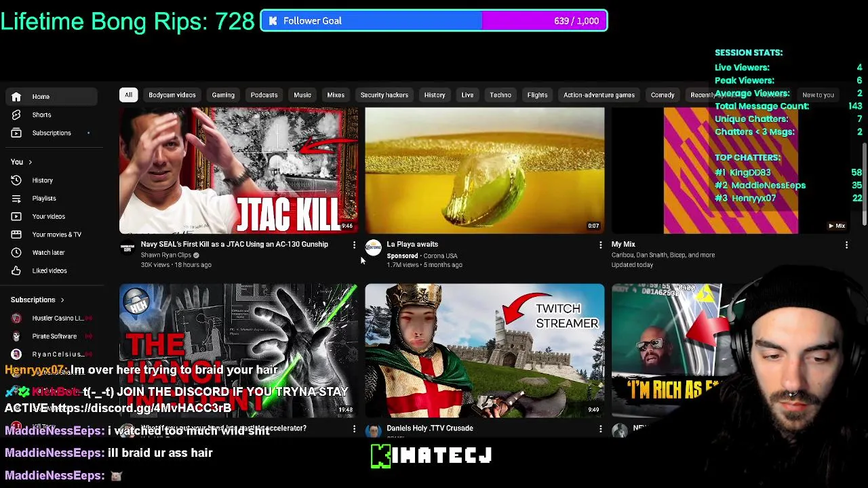Open the Subscriptions sidebar icon
The width and height of the screenshot is (868, 488).
[x=16, y=133]
